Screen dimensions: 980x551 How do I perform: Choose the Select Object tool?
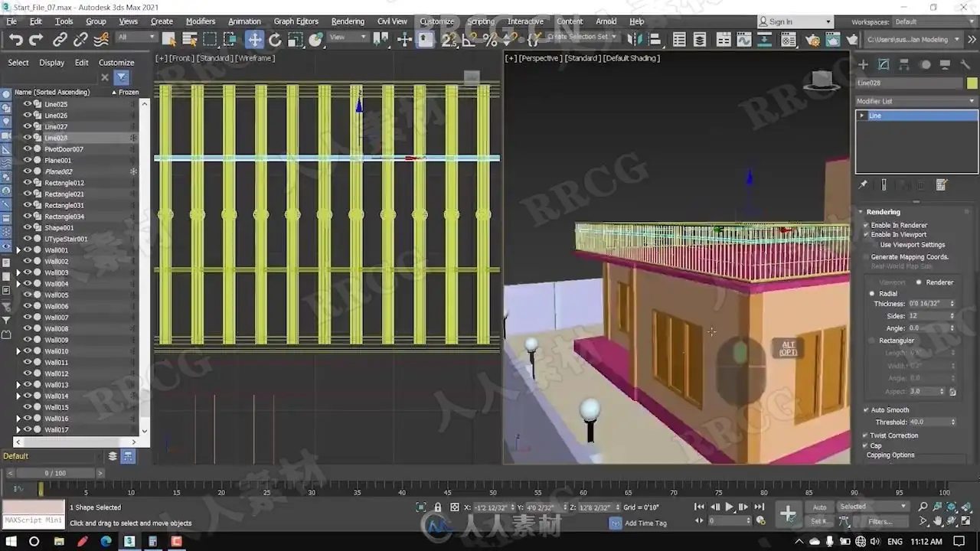point(169,40)
